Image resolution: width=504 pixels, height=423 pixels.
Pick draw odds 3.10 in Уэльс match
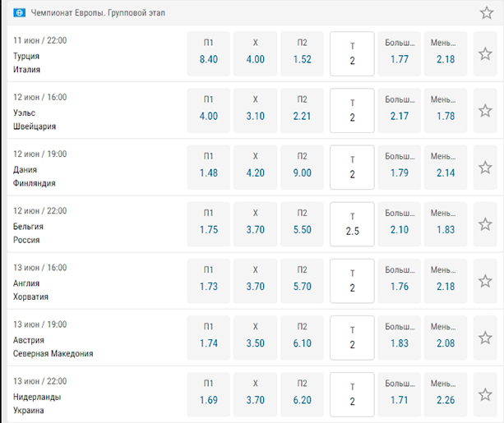point(255,111)
